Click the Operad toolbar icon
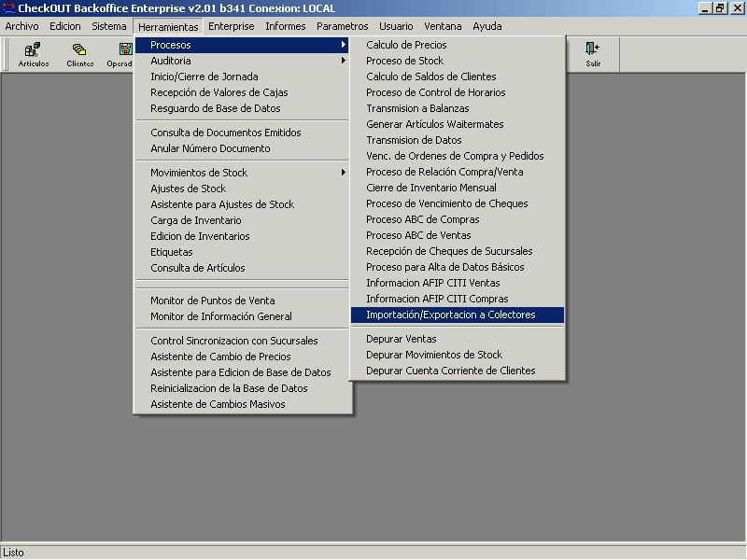The image size is (747, 560). pyautogui.click(x=120, y=54)
